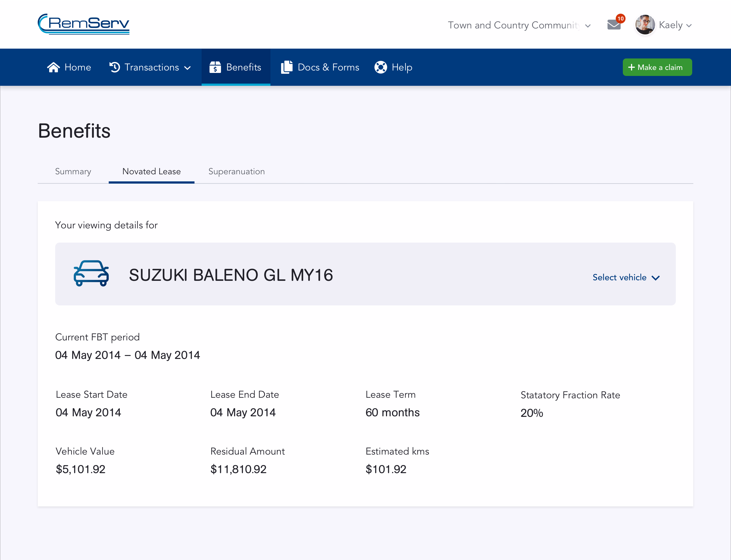Click the Docs & Forms menu label
Screen dimensions: 731x560
coord(328,67)
